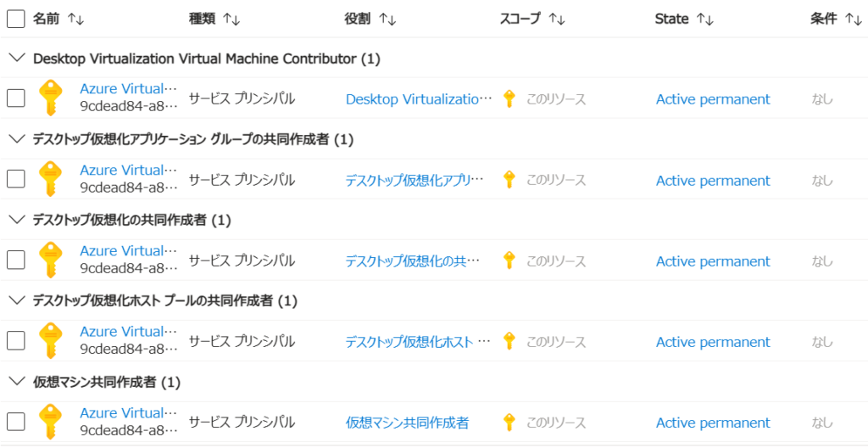Collapse デスクトップ仮想化の共同作成者 group

[x=15, y=220]
